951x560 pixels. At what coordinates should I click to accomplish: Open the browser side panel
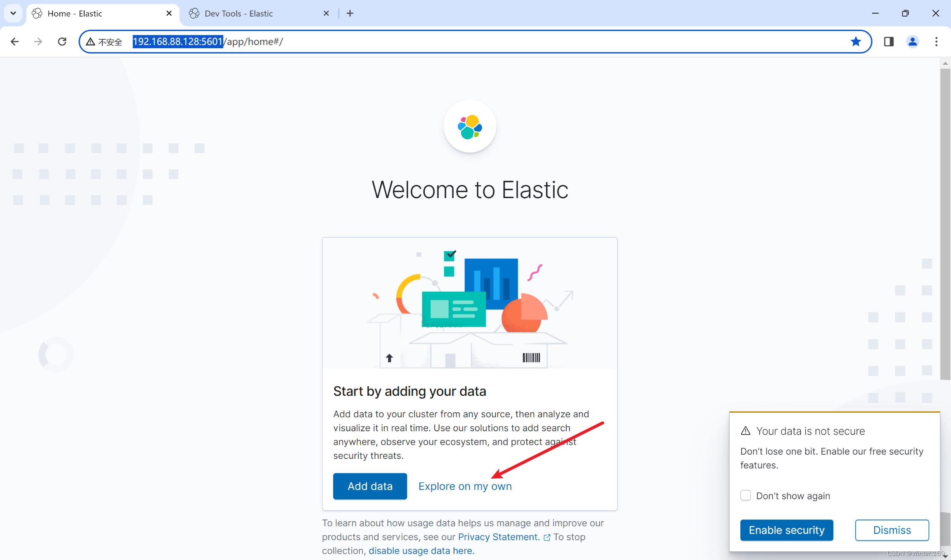889,42
